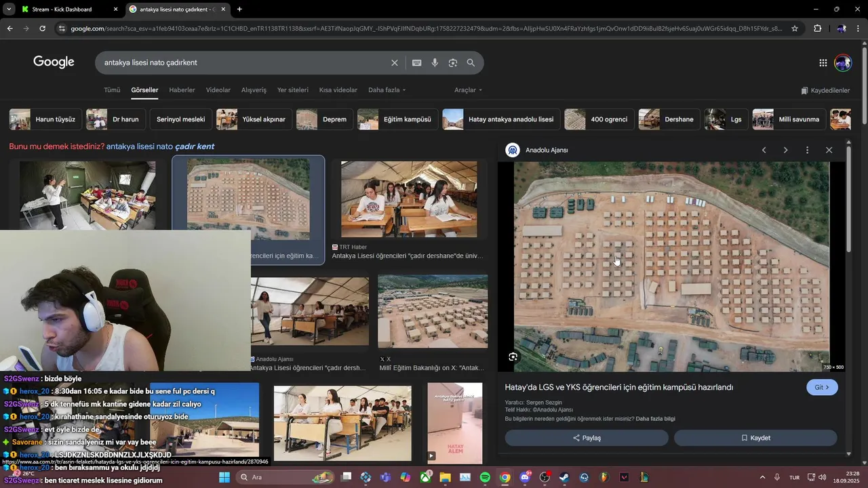Open Spotify from the taskbar
The height and width of the screenshot is (488, 868).
click(485, 477)
